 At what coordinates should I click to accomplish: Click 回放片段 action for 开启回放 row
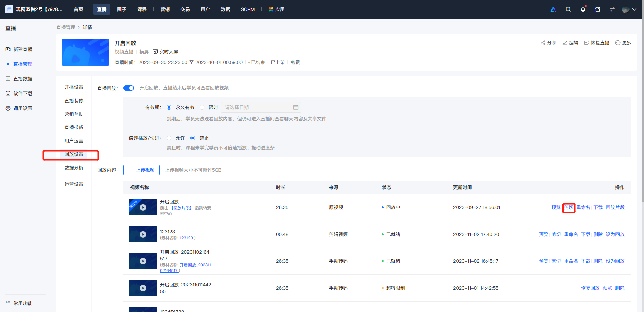pos(615,207)
